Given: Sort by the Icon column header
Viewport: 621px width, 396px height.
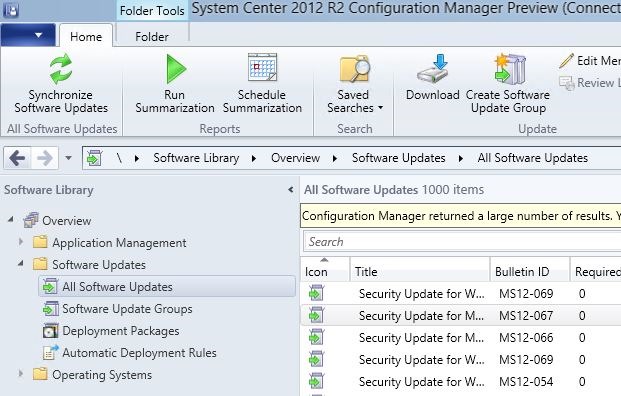Looking at the screenshot, I should (x=325, y=269).
